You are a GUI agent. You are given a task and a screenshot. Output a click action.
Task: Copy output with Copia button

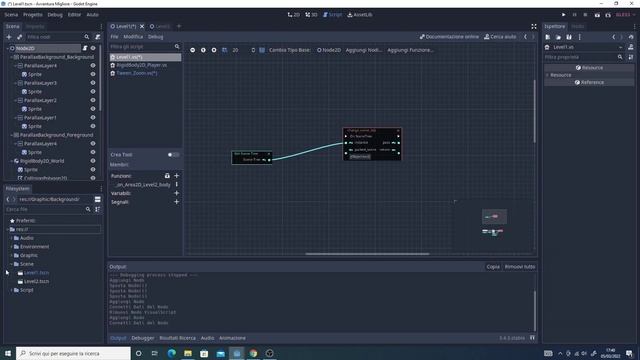click(493, 267)
